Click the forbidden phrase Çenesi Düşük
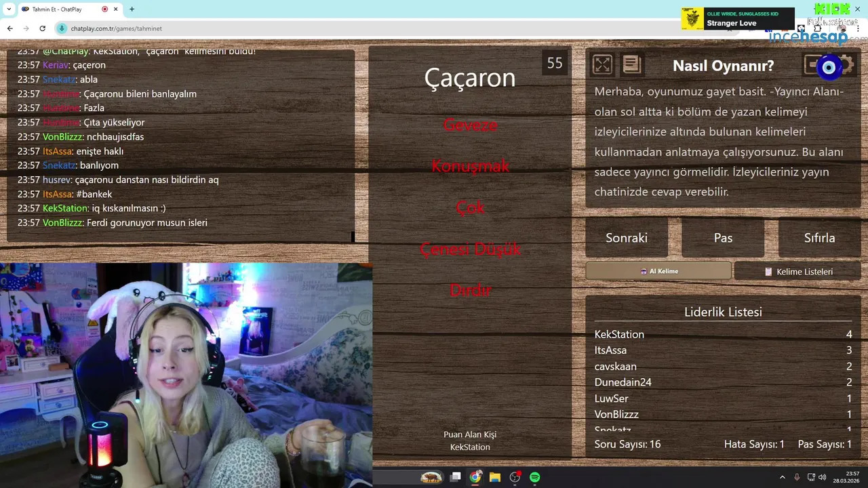This screenshot has width=868, height=488. click(x=470, y=249)
